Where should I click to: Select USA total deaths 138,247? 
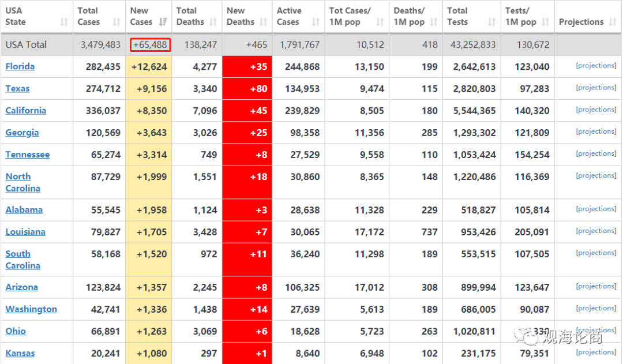pyautogui.click(x=201, y=44)
